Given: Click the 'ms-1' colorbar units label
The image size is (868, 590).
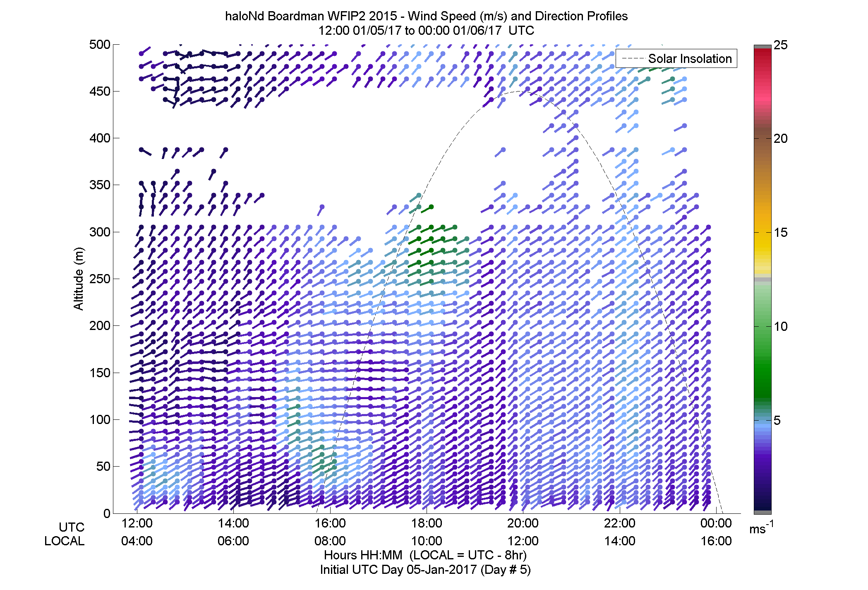Looking at the screenshot, I should pyautogui.click(x=761, y=528).
